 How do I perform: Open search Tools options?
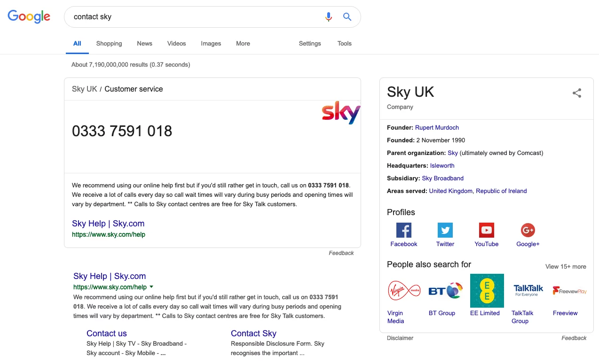click(x=344, y=43)
